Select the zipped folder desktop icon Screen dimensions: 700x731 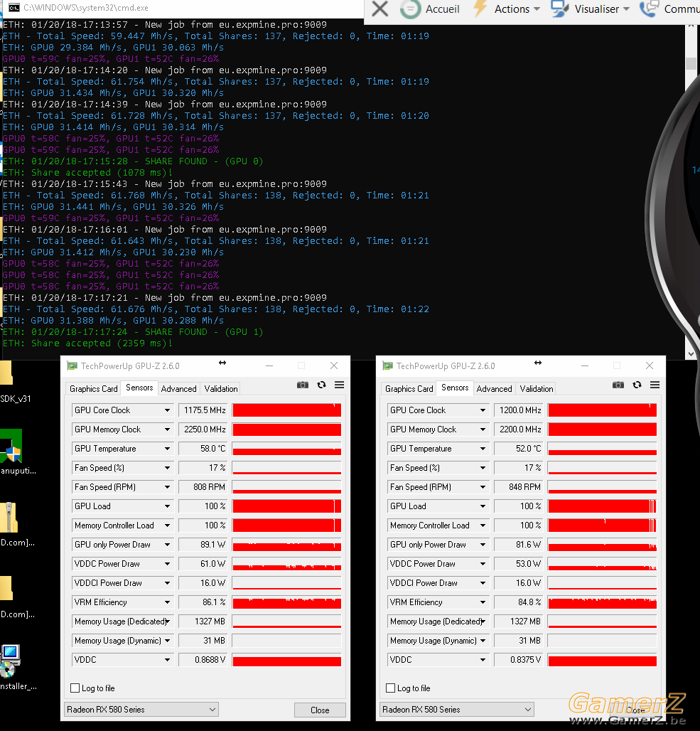[9, 518]
